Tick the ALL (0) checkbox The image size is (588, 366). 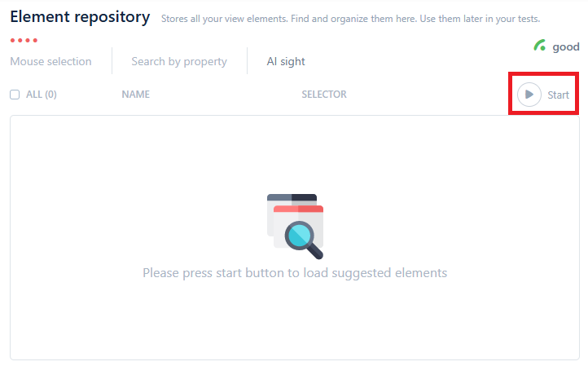[15, 95]
